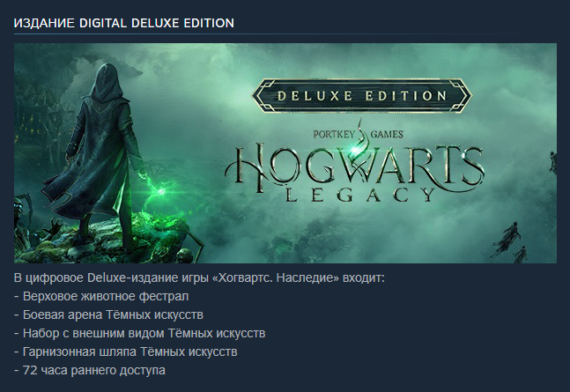Viewport: 570px width, 392px height.
Task: Select the ИЗДАНИЕ DIGITAL DELUXE EDITION heading
Action: click(124, 23)
